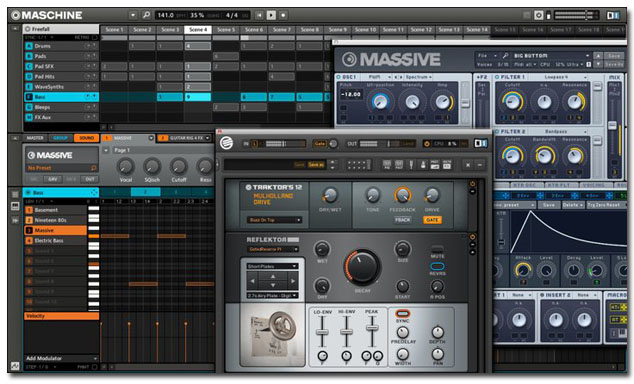Select the Bass group row
Screen dimensions: 634x384
pos(61,97)
